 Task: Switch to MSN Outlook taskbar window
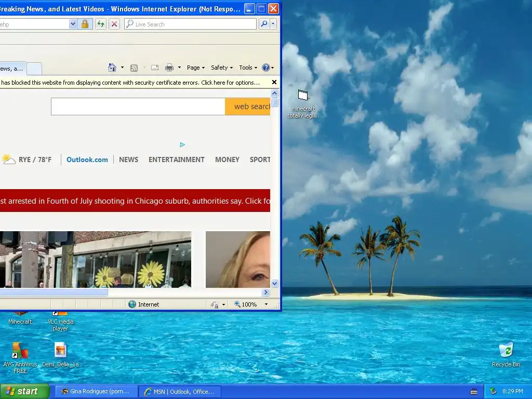point(180,392)
